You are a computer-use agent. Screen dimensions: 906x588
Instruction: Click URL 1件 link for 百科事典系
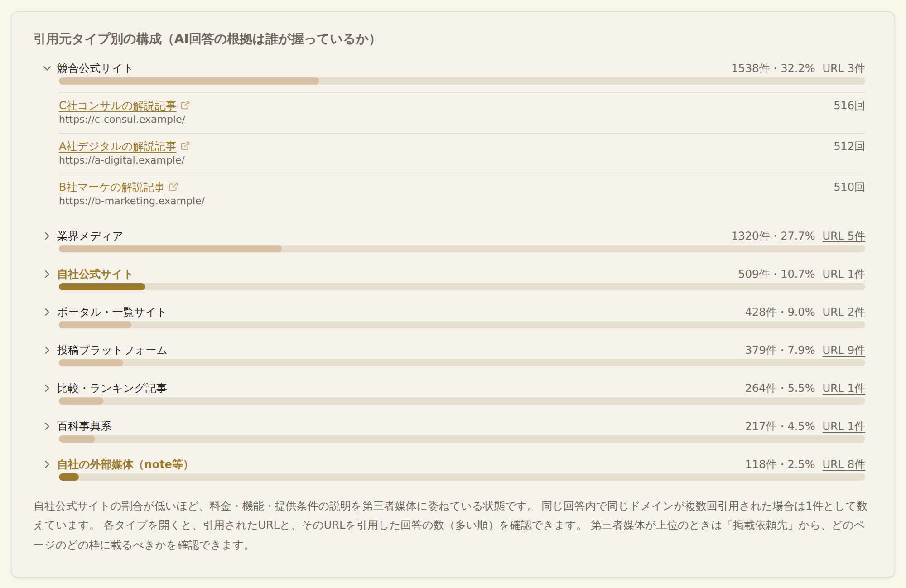point(843,426)
